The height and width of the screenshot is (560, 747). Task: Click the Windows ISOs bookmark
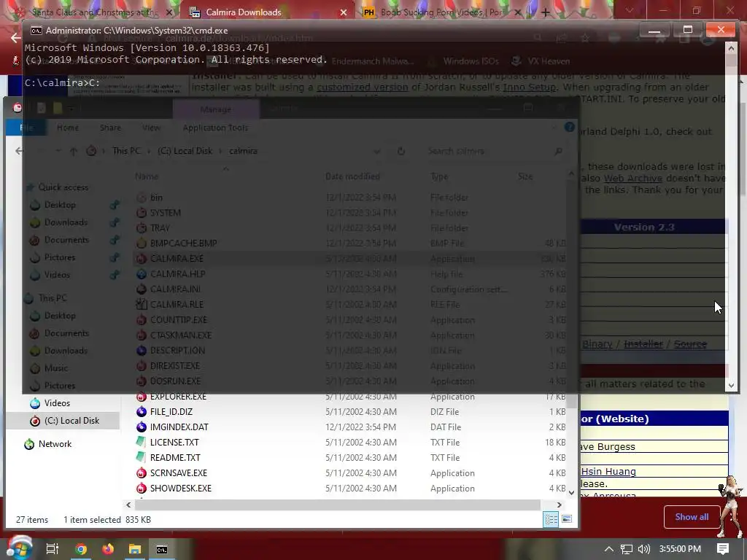[471, 61]
